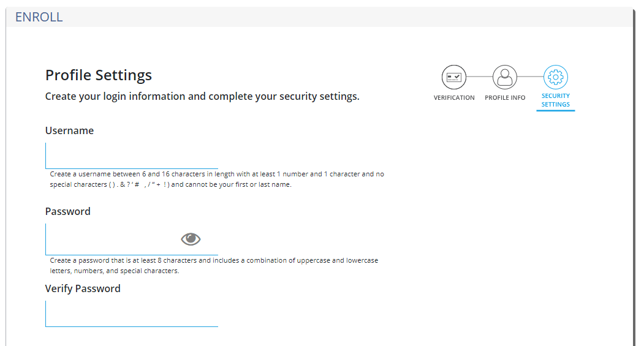Click the VERIFICATION step label
The width and height of the screenshot is (644, 346).
tap(454, 98)
